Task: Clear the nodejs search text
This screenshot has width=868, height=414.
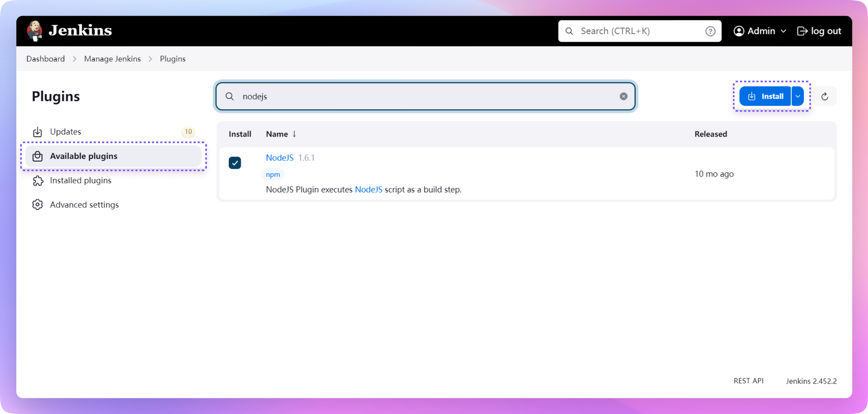Action: [x=624, y=96]
